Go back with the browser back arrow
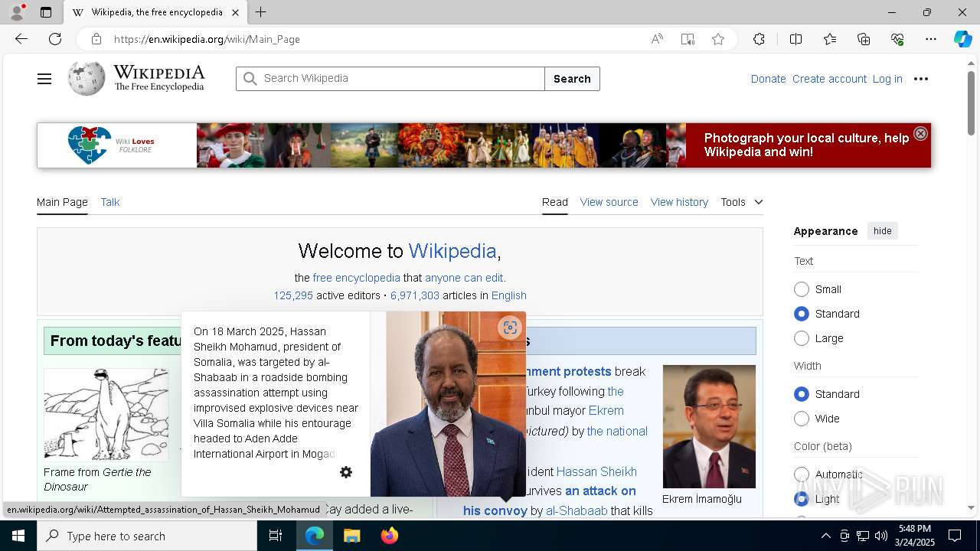Viewport: 980px width, 551px height. 21,39
